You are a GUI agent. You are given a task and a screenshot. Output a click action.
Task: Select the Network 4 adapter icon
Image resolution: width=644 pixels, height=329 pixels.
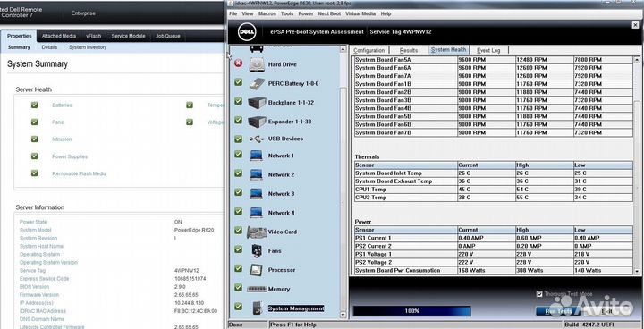pos(257,213)
